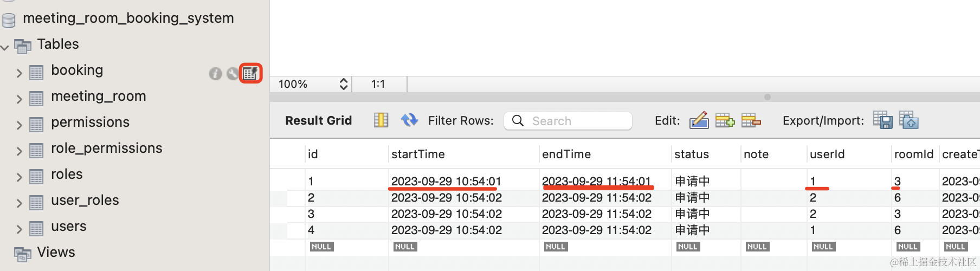Click the delete selected rows icon
Image resolution: width=980 pixels, height=271 pixels.
click(x=751, y=120)
